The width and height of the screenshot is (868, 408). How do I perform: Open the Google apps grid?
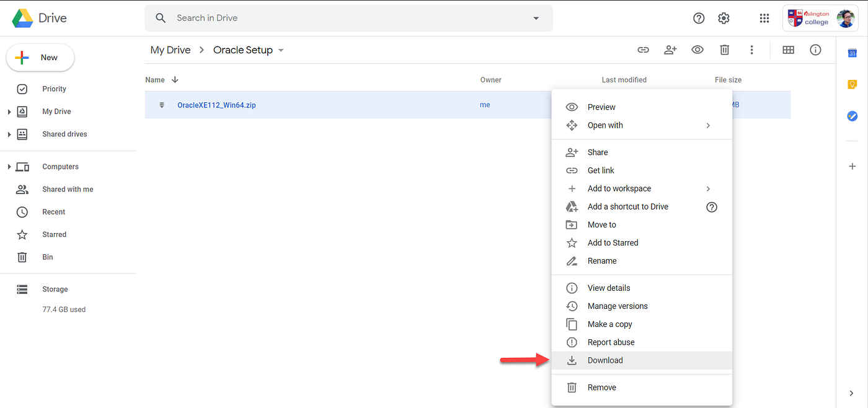764,18
